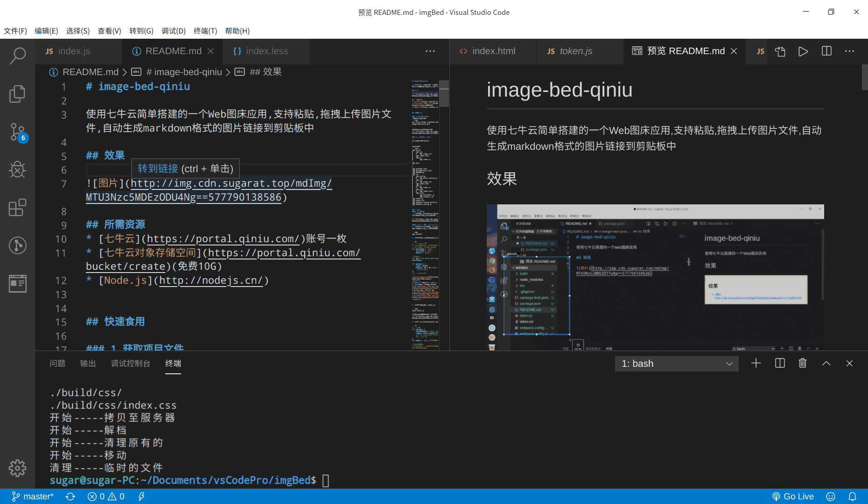Open the Git graph circular icon in activity bar
The image size is (868, 504).
point(17,245)
